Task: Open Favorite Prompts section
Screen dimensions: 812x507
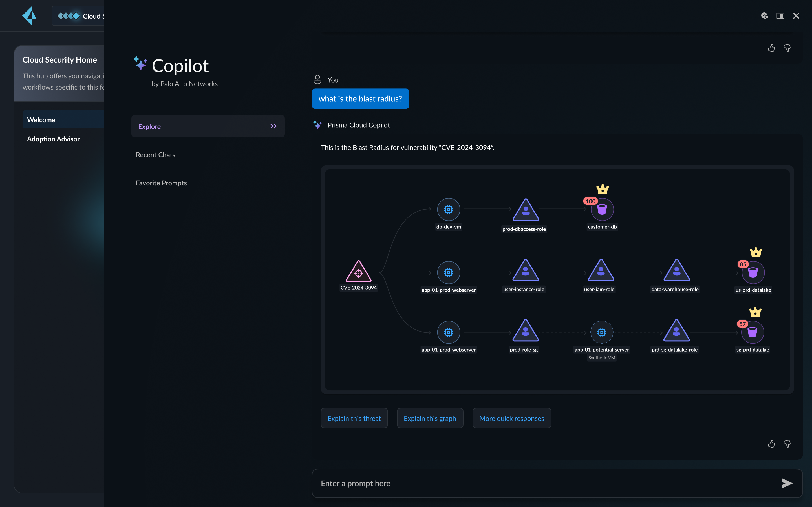Action: point(161,183)
